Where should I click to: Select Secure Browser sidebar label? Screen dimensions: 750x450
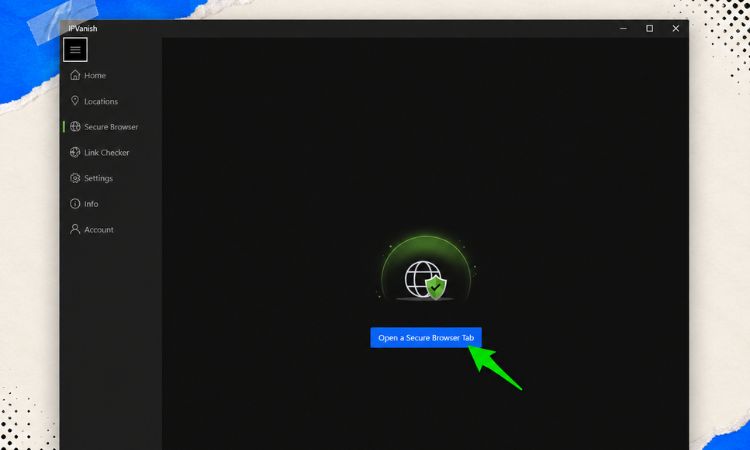click(111, 127)
